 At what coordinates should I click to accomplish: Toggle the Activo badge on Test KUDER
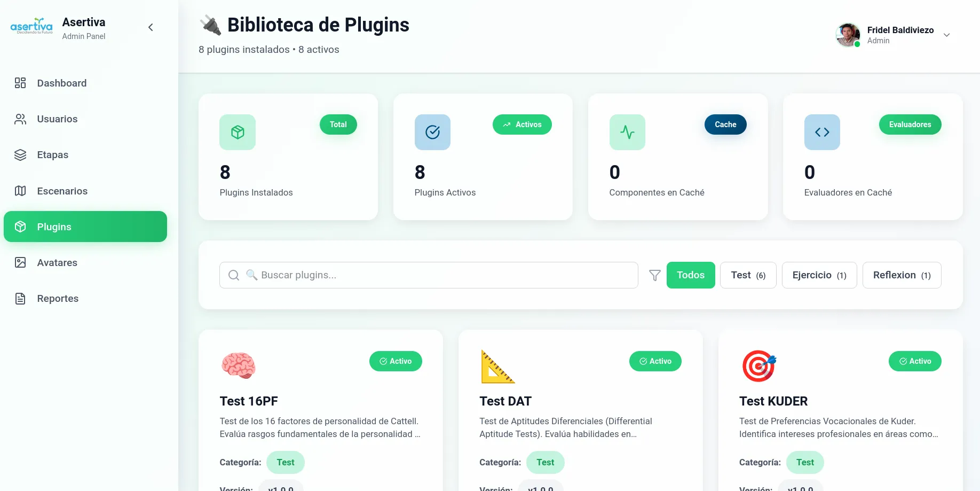(915, 361)
